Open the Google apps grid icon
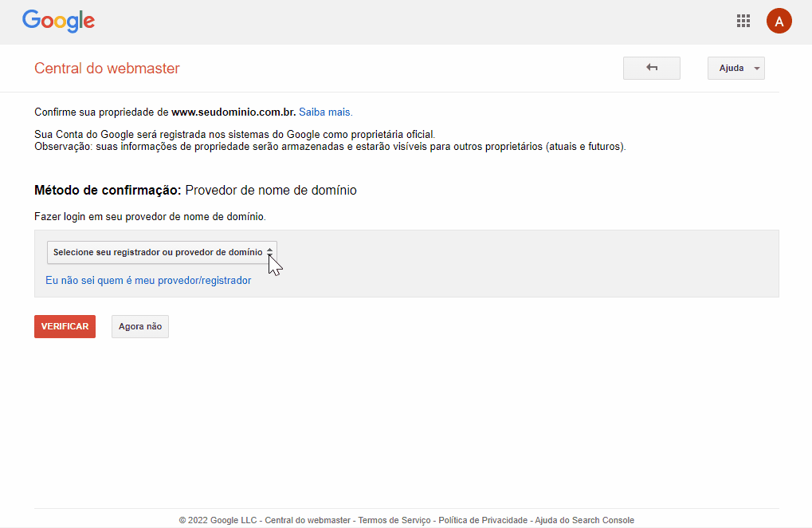This screenshot has height=528, width=812. pyautogui.click(x=743, y=21)
